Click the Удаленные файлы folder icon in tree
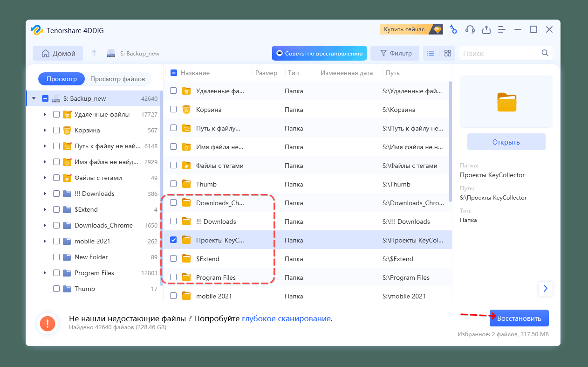The width and height of the screenshot is (588, 367). tap(67, 114)
